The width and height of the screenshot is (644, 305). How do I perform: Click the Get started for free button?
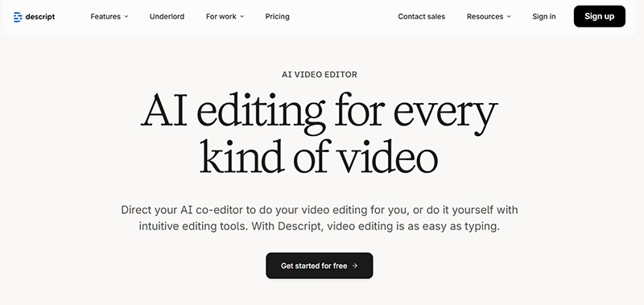[319, 266]
